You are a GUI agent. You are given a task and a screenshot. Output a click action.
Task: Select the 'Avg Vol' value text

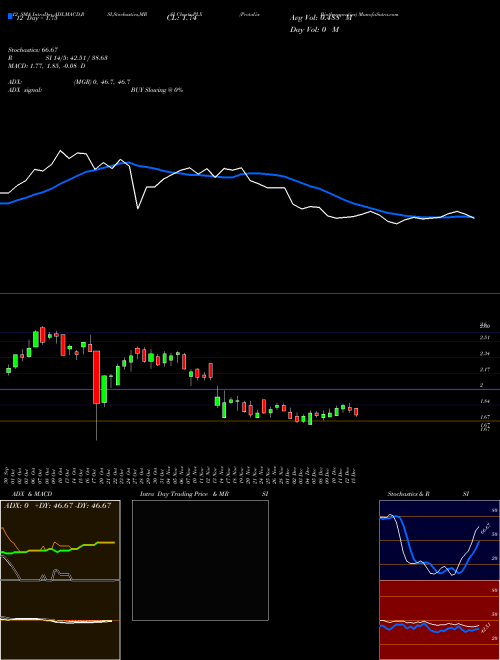tap(321, 18)
